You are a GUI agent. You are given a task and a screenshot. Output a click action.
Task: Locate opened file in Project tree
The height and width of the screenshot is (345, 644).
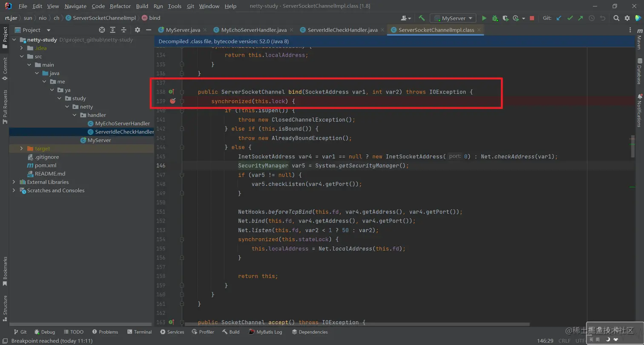click(102, 30)
